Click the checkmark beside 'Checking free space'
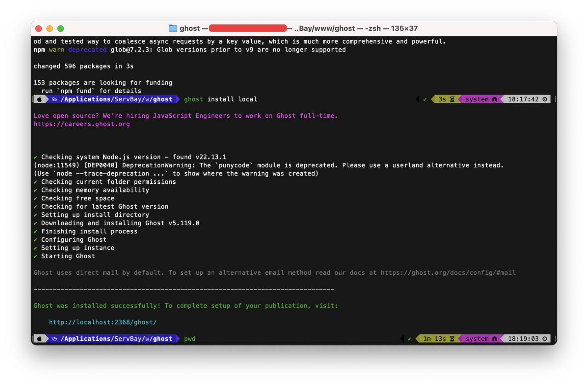The image size is (588, 386). pyautogui.click(x=35, y=199)
